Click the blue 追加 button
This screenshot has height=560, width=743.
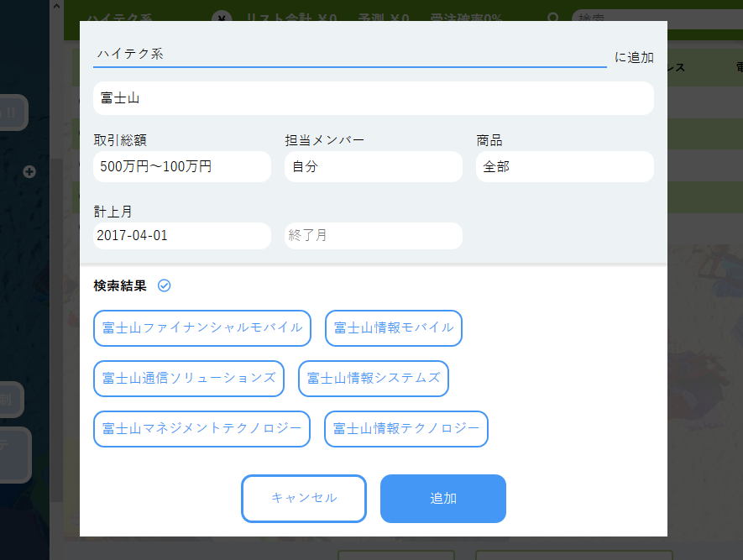[x=443, y=499]
